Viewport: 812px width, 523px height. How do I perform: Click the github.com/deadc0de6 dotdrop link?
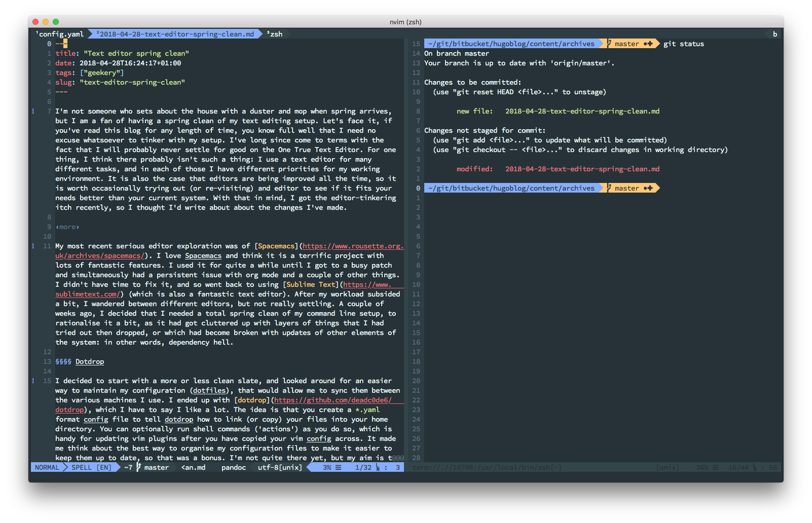pyautogui.click(x=333, y=400)
